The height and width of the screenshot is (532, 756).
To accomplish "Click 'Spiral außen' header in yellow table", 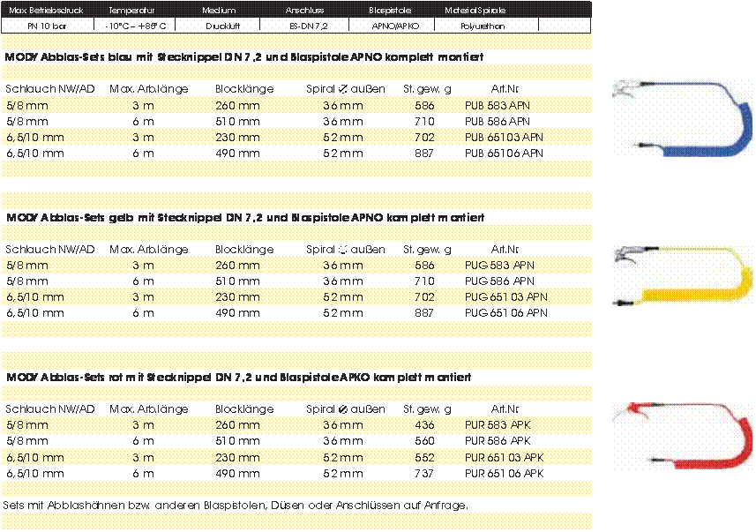I will [x=346, y=250].
